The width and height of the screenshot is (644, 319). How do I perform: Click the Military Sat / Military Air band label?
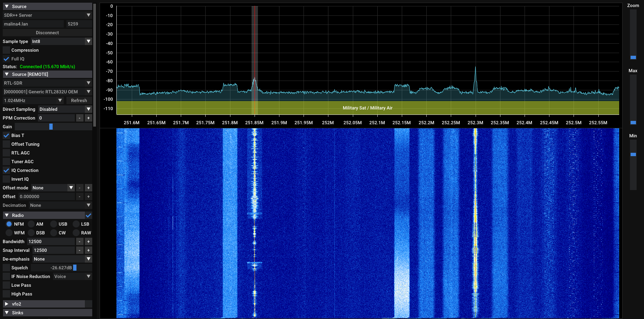pyautogui.click(x=368, y=108)
